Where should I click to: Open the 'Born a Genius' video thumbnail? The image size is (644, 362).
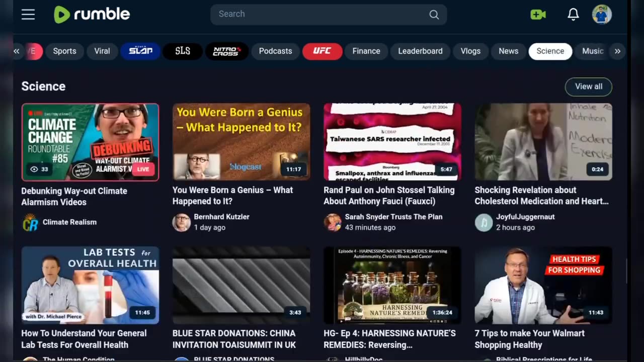pos(241,142)
